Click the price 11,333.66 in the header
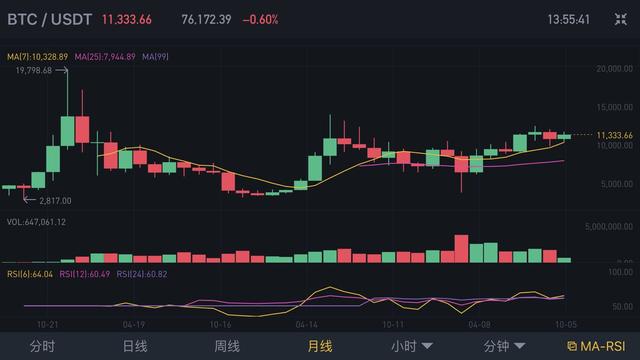This screenshot has height=360, width=640. pos(127,20)
